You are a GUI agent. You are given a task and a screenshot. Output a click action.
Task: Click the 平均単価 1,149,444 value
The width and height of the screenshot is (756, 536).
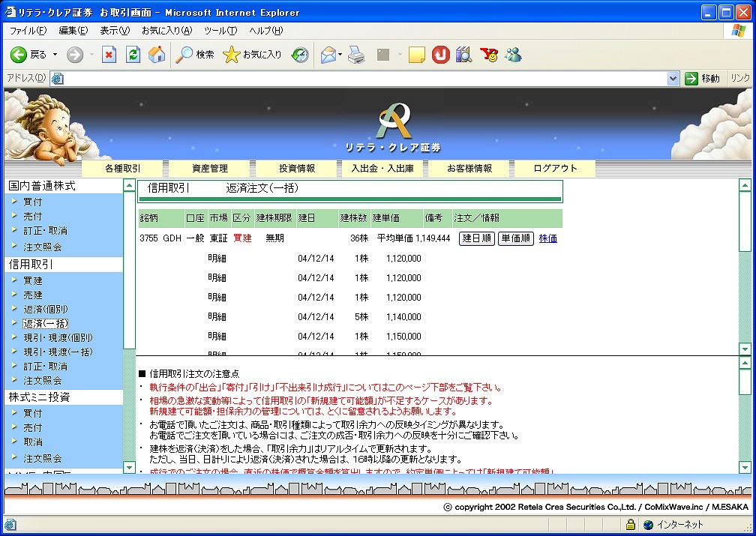(x=414, y=238)
